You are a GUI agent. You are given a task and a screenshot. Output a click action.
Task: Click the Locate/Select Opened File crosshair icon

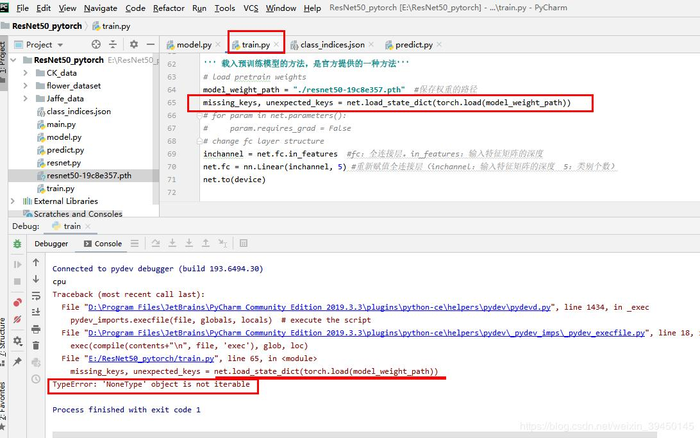[96, 44]
